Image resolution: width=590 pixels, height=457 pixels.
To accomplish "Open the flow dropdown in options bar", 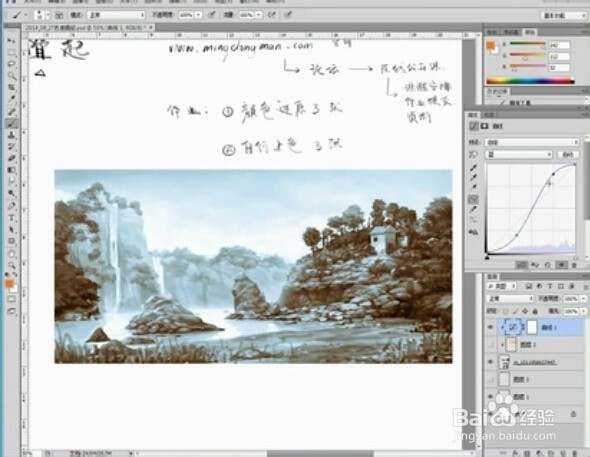I will pyautogui.click(x=259, y=15).
